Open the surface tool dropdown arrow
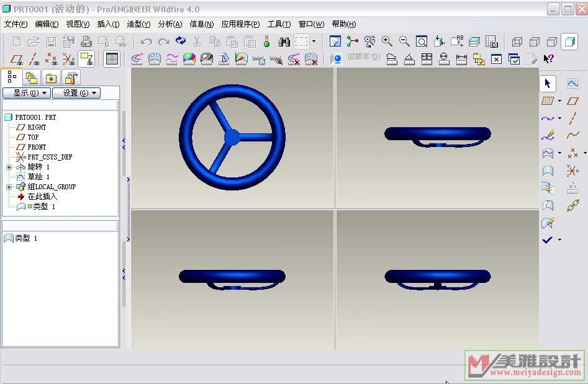Viewport: 588px width, 384px height. point(560,153)
